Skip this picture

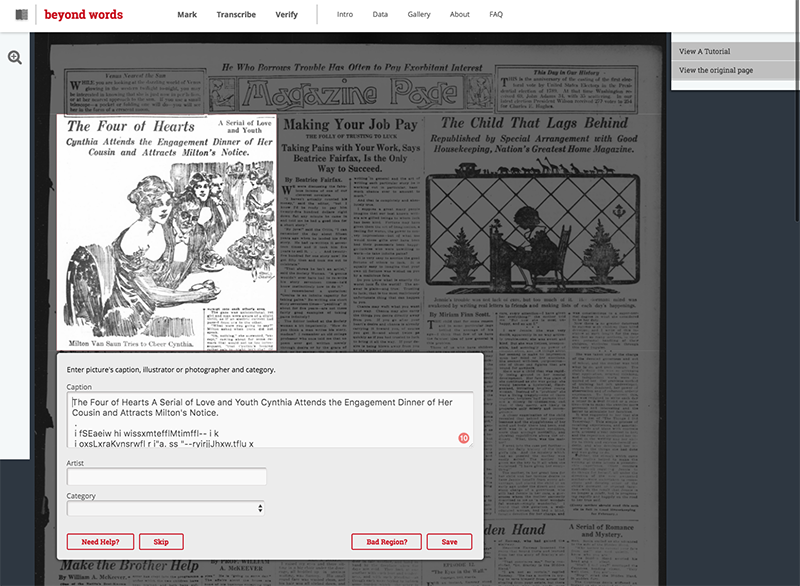point(161,542)
